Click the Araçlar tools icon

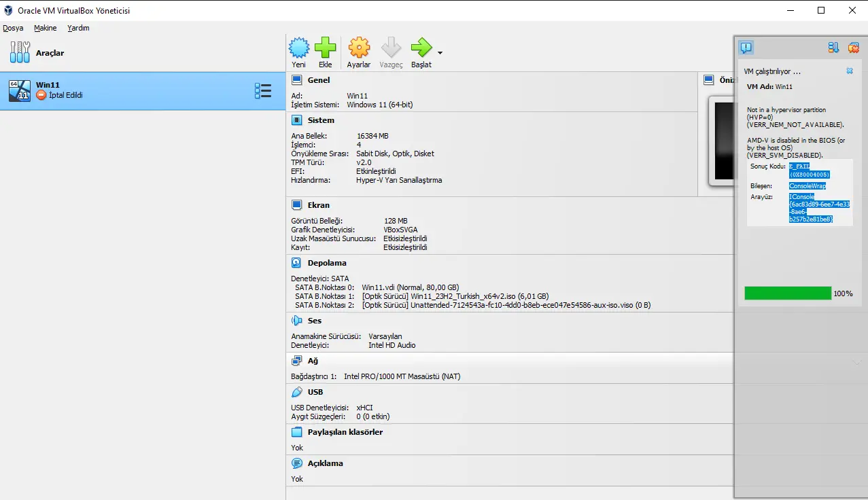[x=20, y=52]
